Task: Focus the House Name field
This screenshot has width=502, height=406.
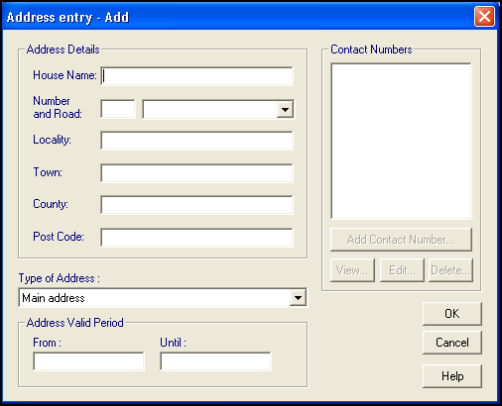Action: 197,76
